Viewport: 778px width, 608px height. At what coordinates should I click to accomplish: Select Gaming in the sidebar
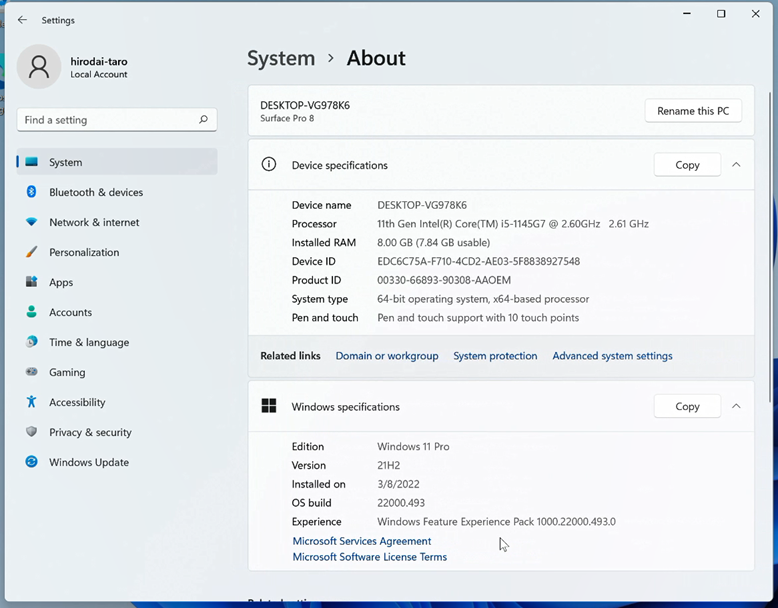tap(117, 372)
